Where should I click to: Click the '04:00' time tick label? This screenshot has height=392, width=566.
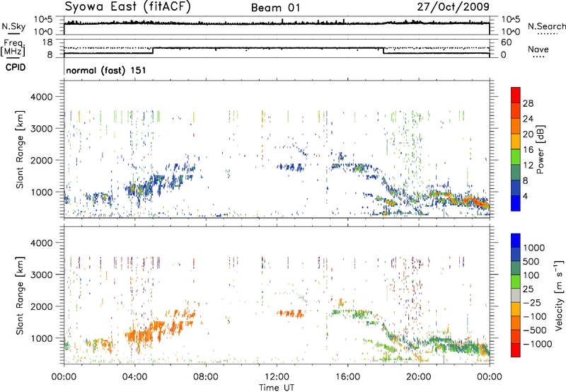point(135,377)
